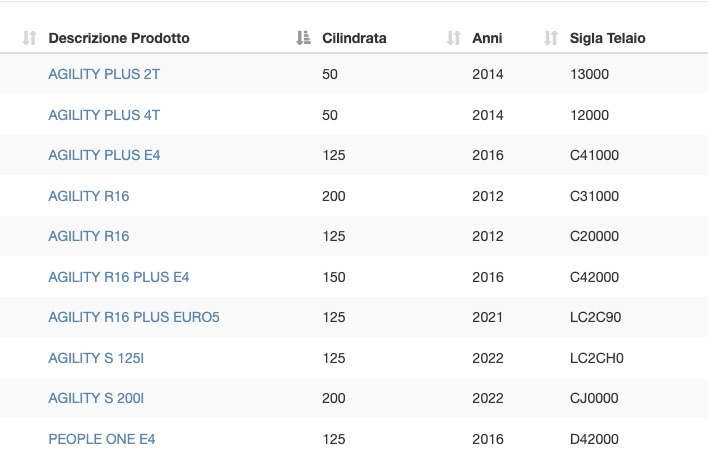The width and height of the screenshot is (708, 465).
Task: Open AGILITY R16 link with cilindrata 200
Action: click(x=88, y=196)
